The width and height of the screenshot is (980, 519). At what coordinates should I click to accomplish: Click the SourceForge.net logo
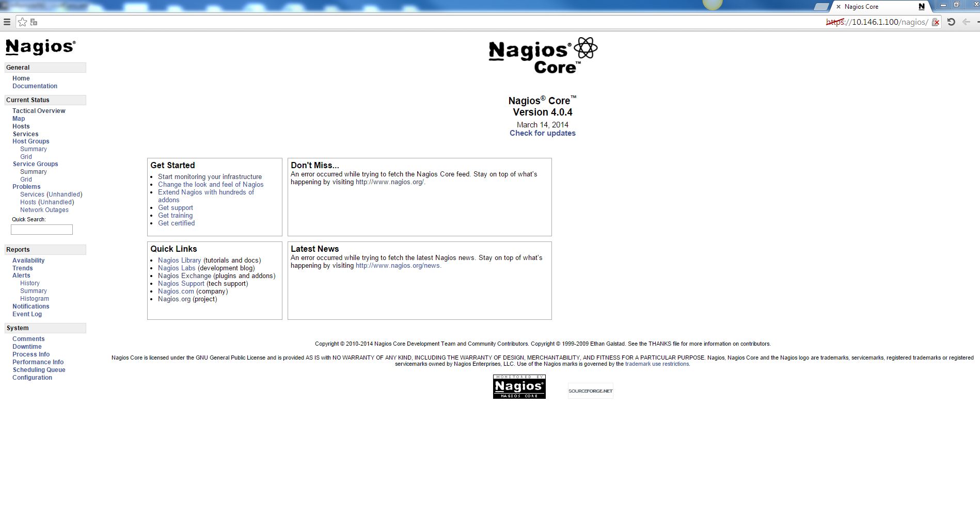590,391
